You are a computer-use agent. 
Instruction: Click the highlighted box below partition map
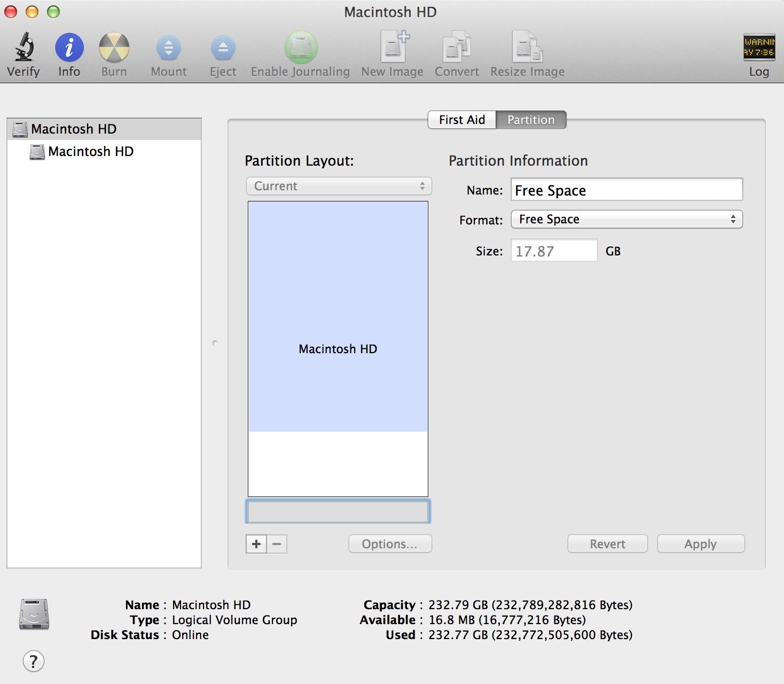338,512
